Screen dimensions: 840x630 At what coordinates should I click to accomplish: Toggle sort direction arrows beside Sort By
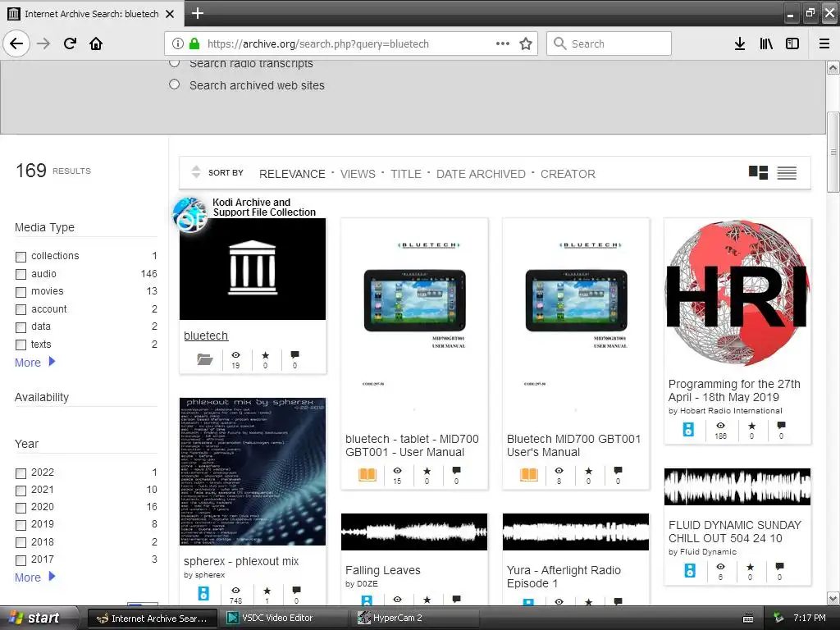[196, 171]
